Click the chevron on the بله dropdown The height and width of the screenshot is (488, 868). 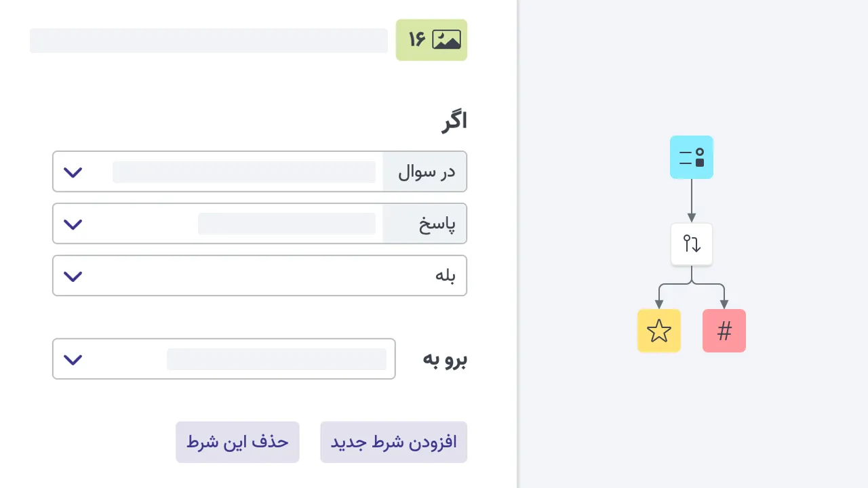[x=73, y=276]
